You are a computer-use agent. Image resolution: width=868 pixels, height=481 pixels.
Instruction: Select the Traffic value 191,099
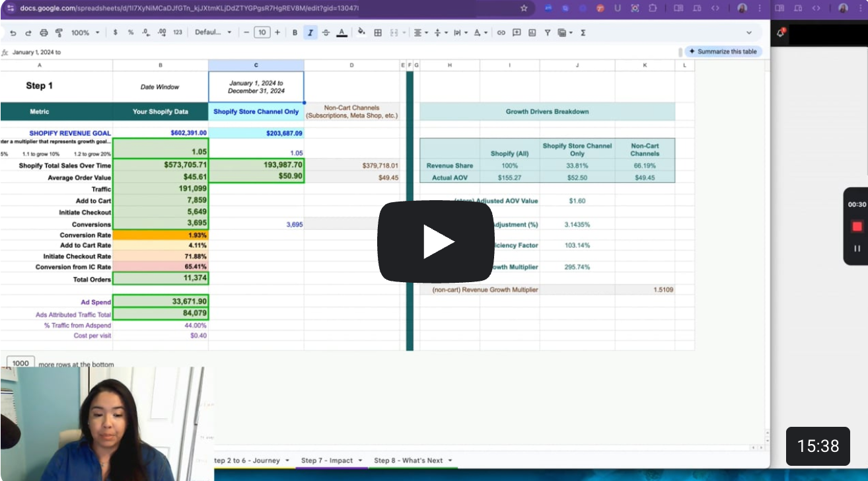161,189
